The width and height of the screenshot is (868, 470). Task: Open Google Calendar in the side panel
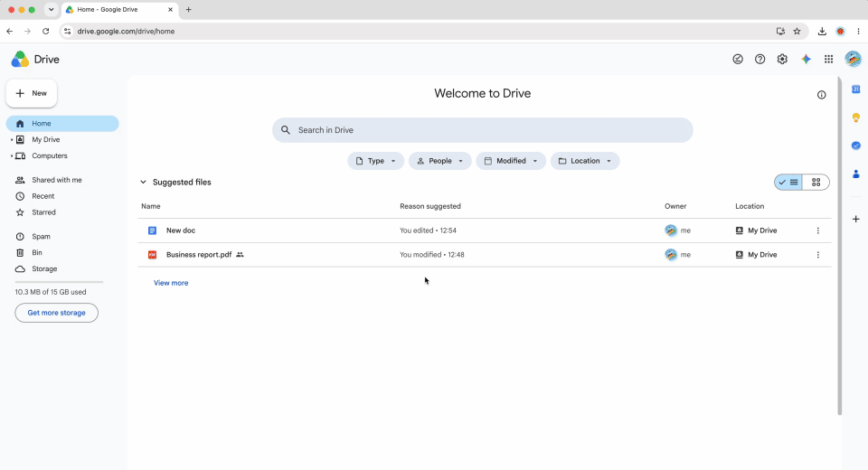click(x=856, y=89)
